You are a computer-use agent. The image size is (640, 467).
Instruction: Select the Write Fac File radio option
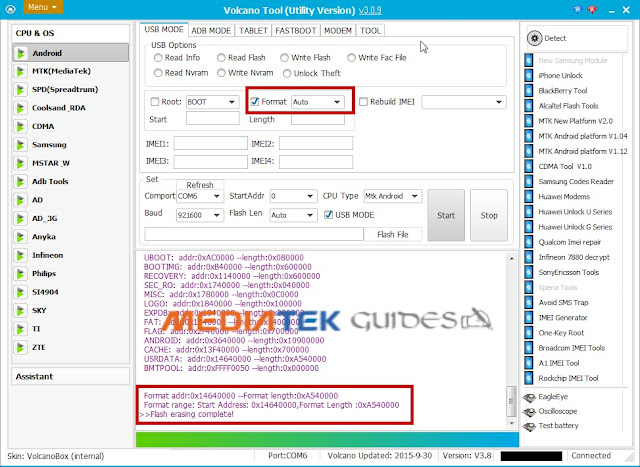coord(351,58)
